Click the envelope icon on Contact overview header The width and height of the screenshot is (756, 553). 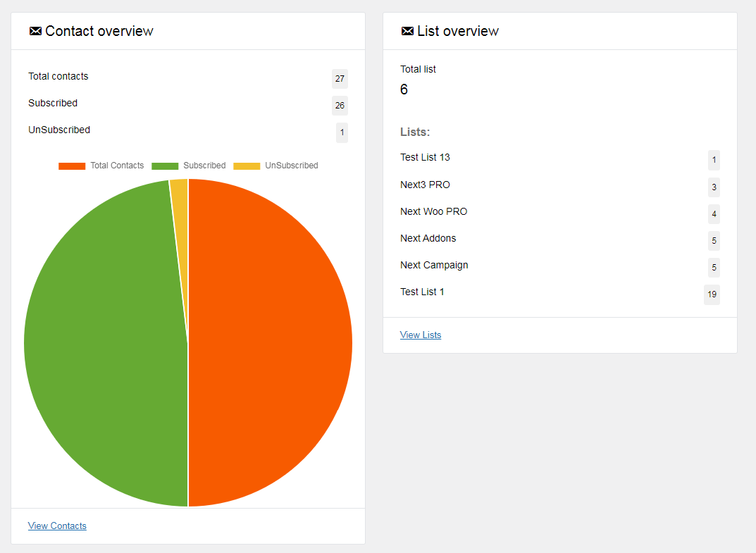tap(35, 30)
